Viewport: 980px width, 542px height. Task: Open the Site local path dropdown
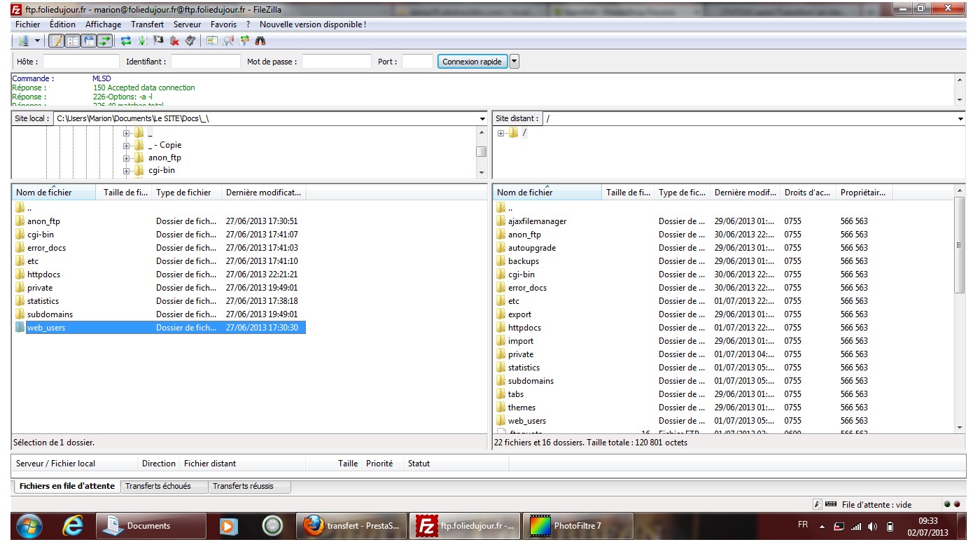point(482,119)
